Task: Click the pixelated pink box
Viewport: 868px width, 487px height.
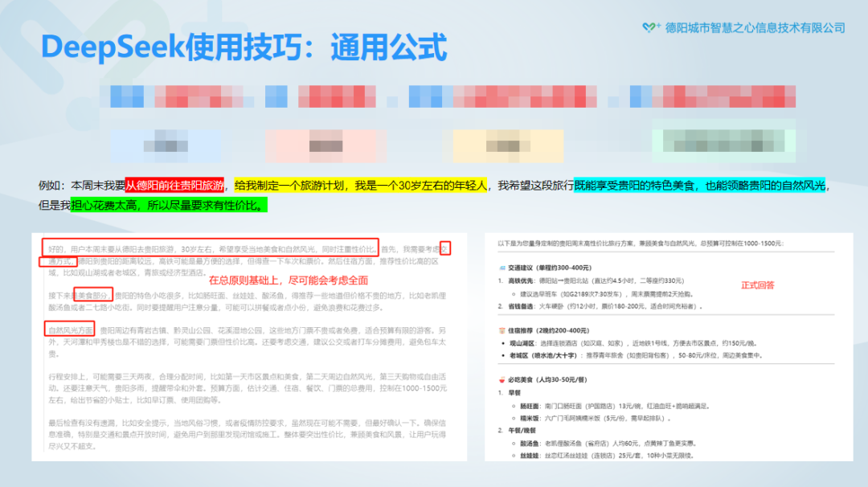Action: (325, 145)
